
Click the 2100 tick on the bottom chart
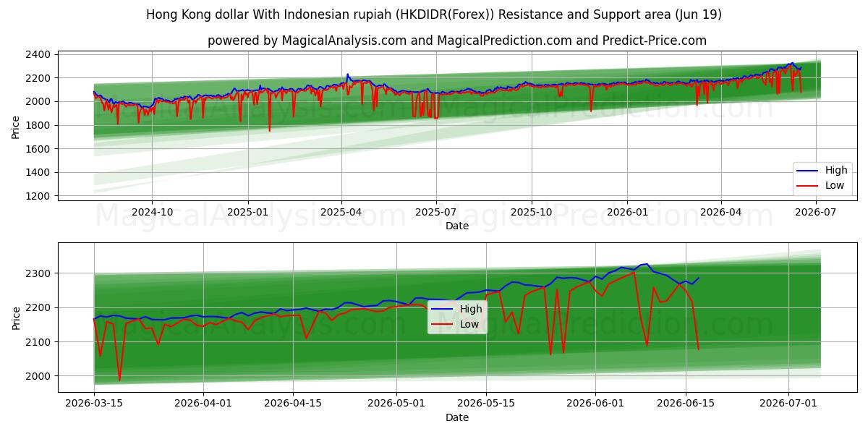(x=38, y=342)
